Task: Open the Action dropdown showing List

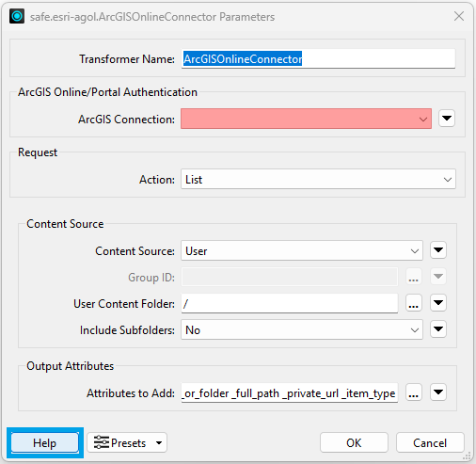Action: (x=318, y=179)
